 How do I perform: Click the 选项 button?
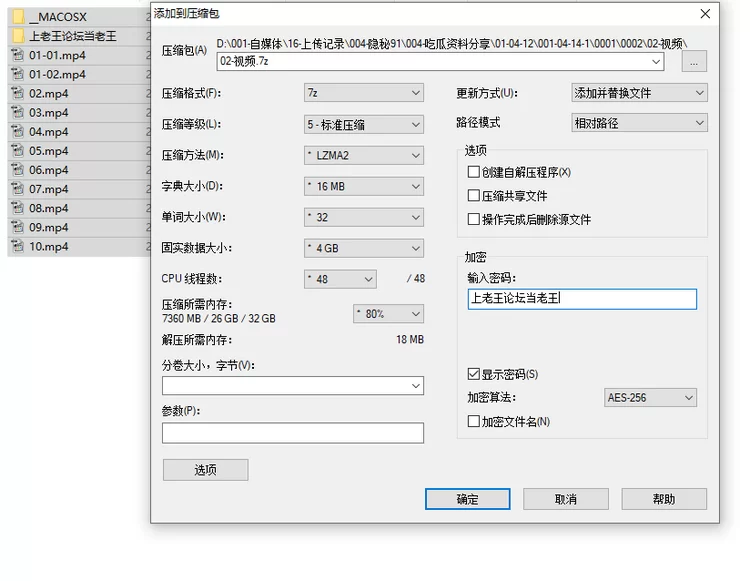[205, 470]
